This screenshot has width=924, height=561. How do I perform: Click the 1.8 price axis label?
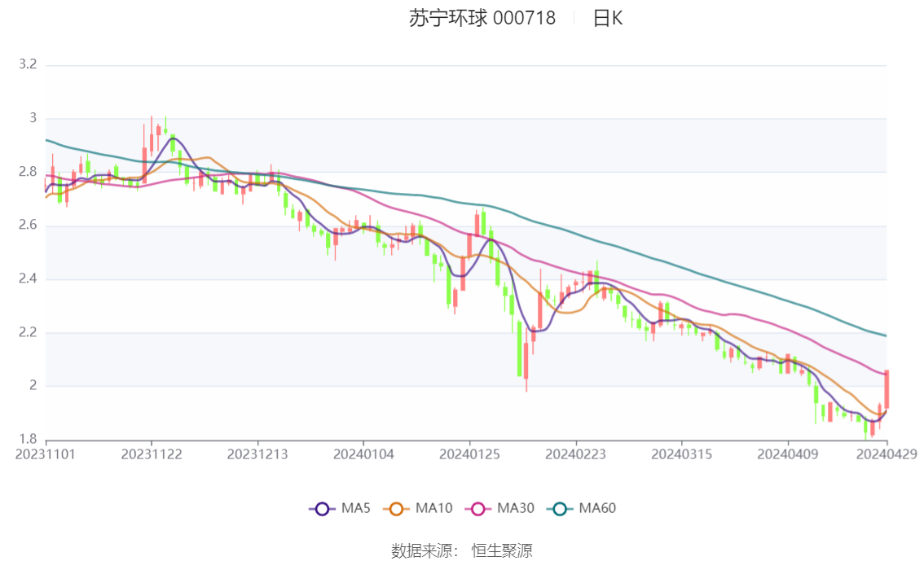28,440
